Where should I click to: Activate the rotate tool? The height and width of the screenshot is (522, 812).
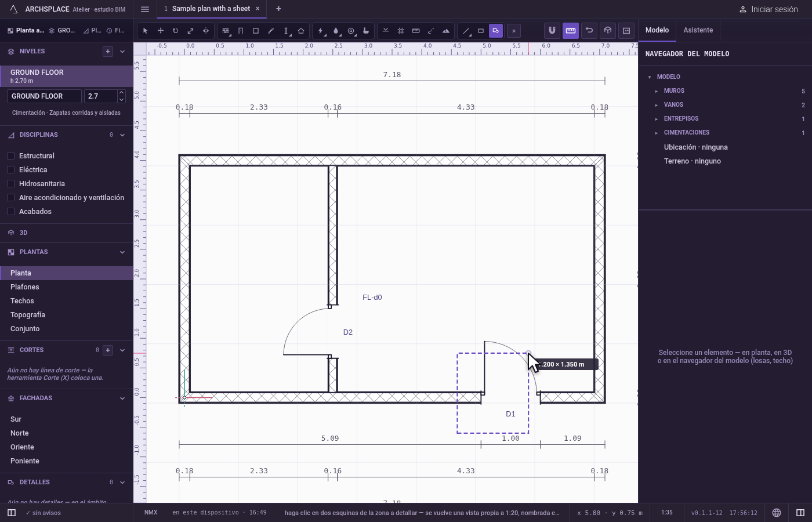[x=175, y=31]
